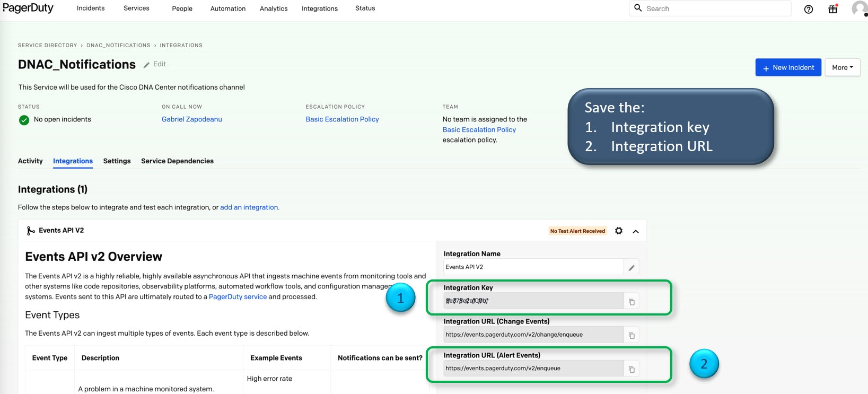The image size is (868, 394).
Task: Open the People menu
Action: point(182,8)
